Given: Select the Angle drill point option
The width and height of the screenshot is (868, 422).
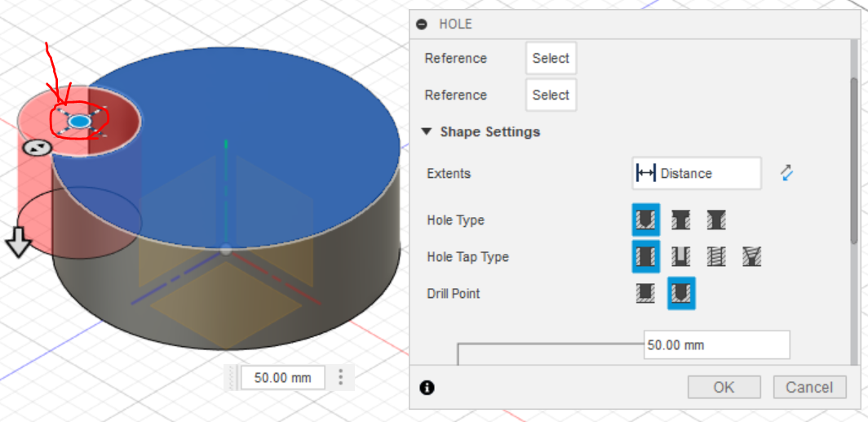Looking at the screenshot, I should tap(681, 293).
